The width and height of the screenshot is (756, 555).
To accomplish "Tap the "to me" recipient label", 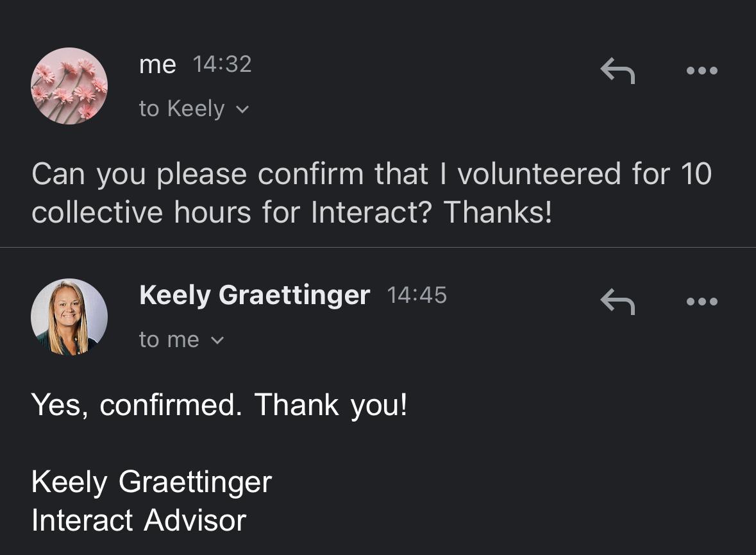I will (x=169, y=339).
